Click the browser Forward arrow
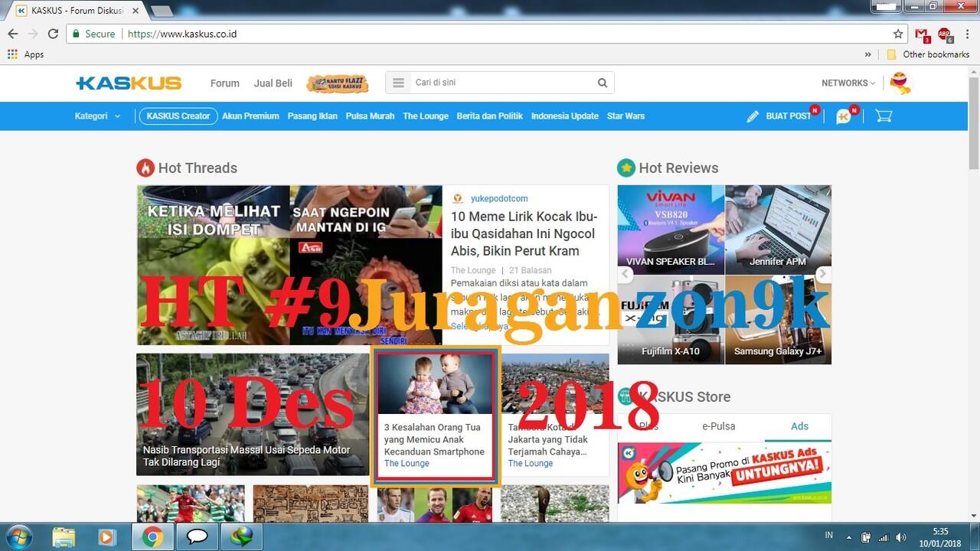The width and height of the screenshot is (980, 551). tap(33, 34)
